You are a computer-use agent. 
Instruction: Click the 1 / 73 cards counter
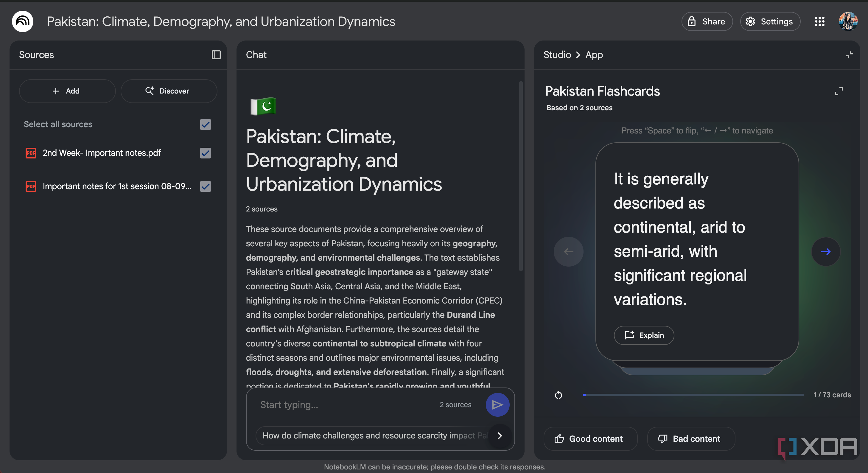point(832,395)
